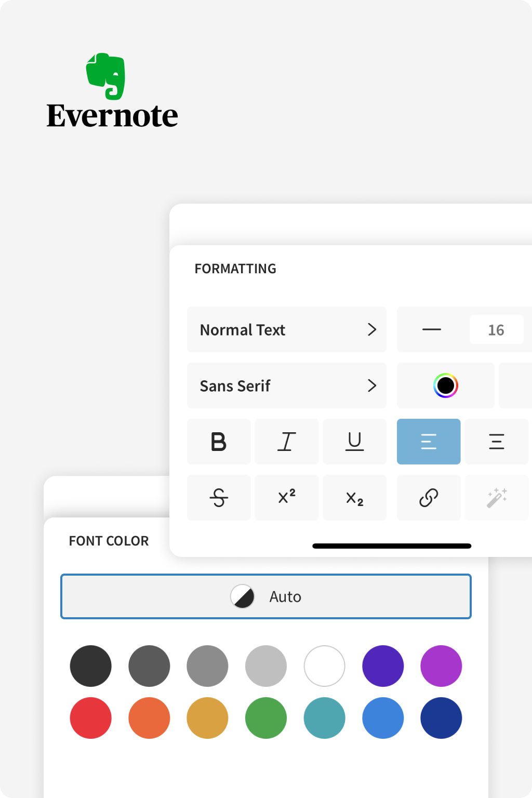532x798 pixels.
Task: Apply superscript formatting
Action: [x=287, y=498]
